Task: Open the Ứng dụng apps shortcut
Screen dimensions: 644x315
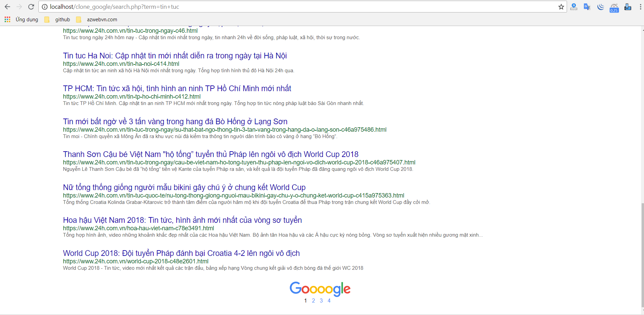Action: tap(21, 20)
